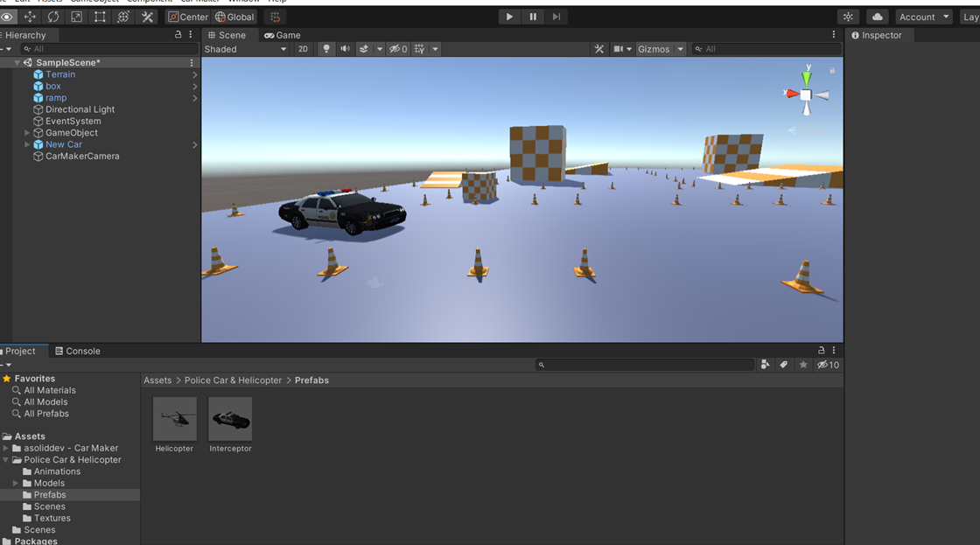Open Scene view more options
980x545 pixels.
tap(834, 35)
